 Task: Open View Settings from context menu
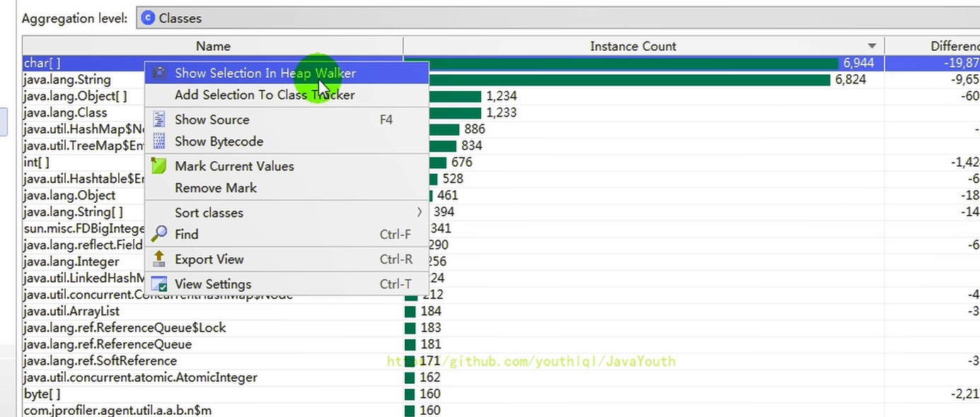[x=287, y=284]
